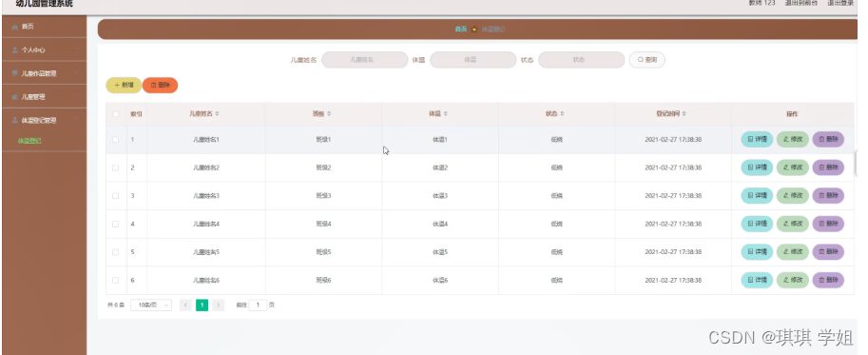The height and width of the screenshot is (355, 868).
Task: Open 儿童管理 sidebar menu
Action: (x=45, y=97)
